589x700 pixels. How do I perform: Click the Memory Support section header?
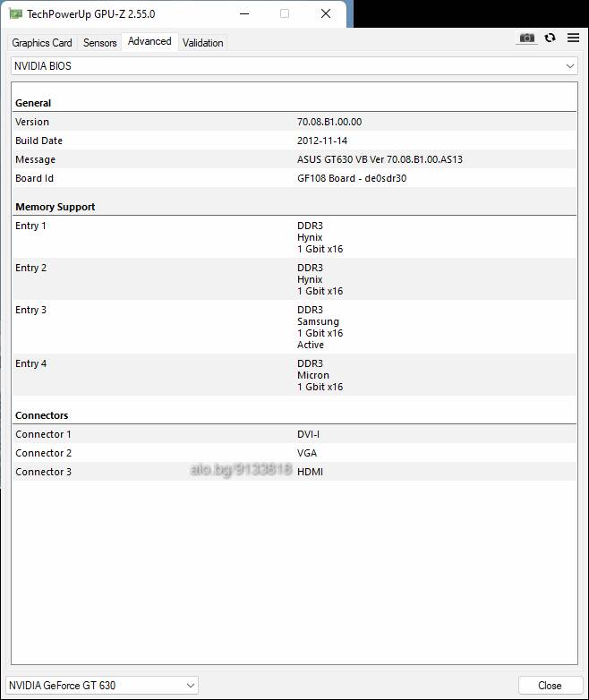55,207
